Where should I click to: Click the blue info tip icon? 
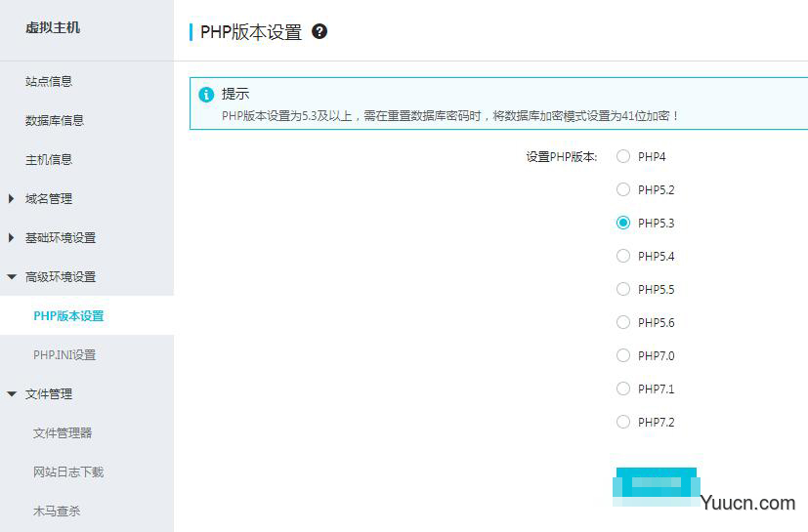206,95
